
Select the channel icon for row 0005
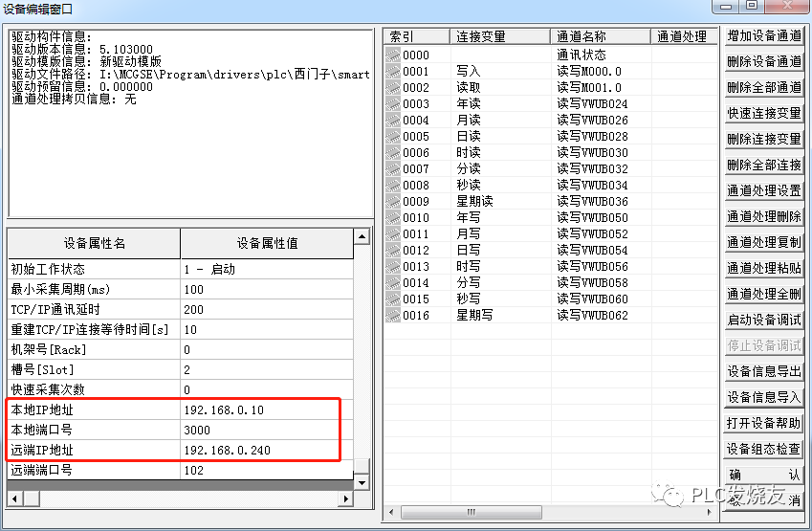click(393, 136)
